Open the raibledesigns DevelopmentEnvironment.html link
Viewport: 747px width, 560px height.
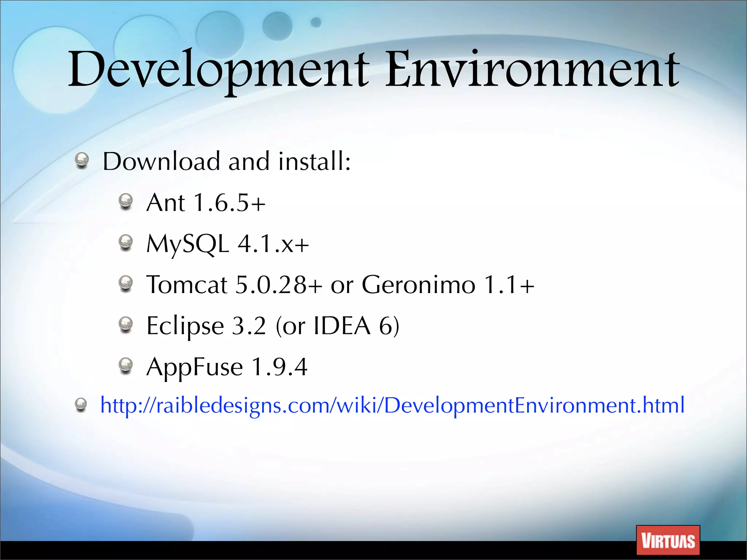392,405
